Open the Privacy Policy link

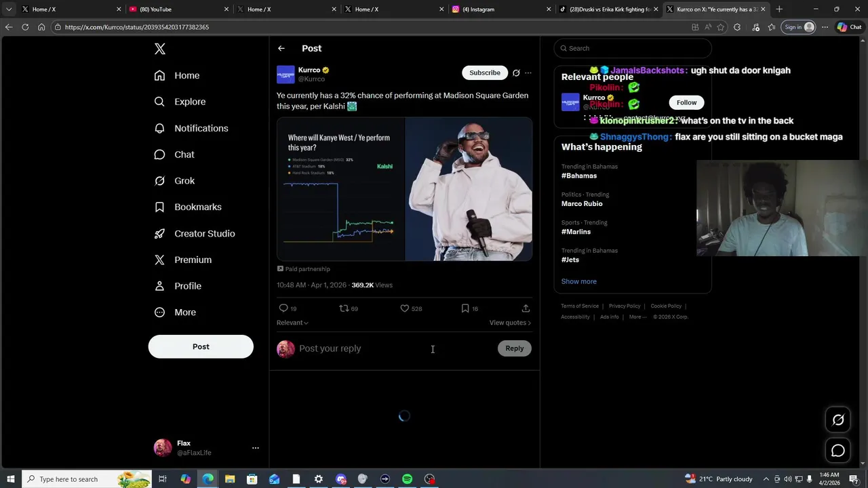(625, 306)
